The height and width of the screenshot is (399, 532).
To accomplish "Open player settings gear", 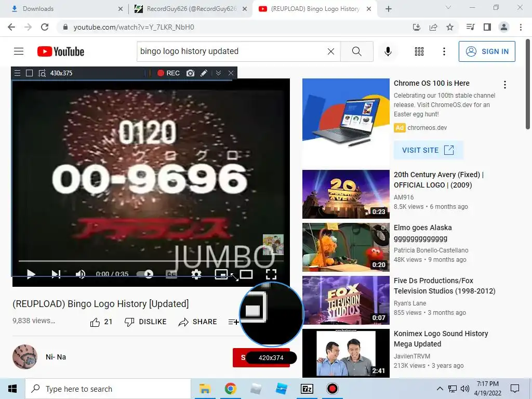I will pyautogui.click(x=196, y=274).
